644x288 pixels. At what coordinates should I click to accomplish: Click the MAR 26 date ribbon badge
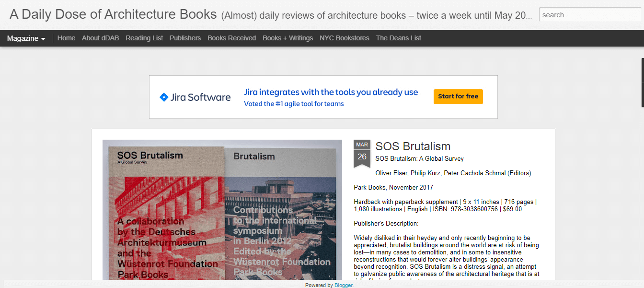362,153
